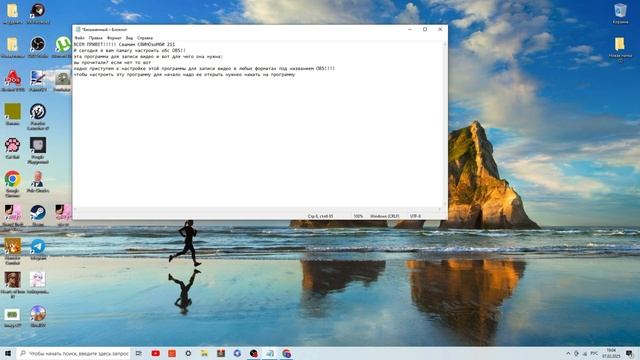Select the olive square desktop shortcut
Image resolution: width=640 pixels, height=360 pixels.
pos(12,114)
